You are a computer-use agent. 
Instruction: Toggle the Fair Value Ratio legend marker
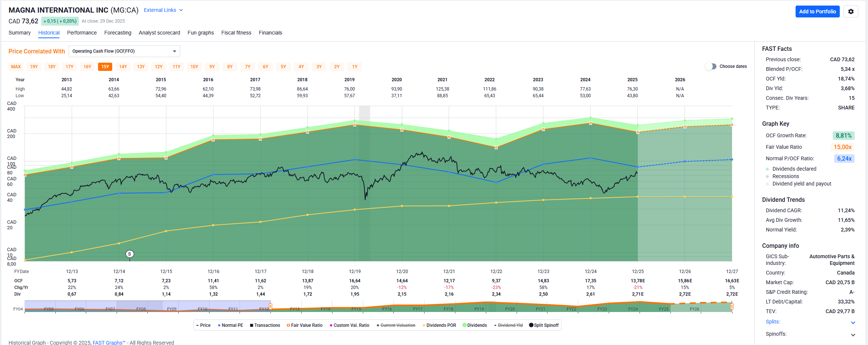[288, 325]
